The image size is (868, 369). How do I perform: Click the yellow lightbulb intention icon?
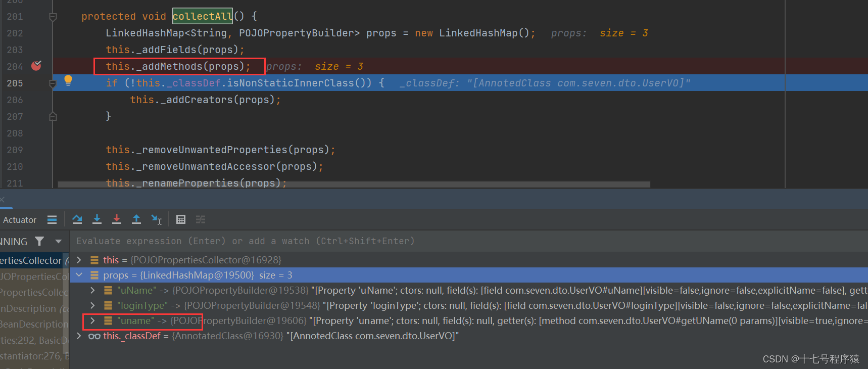[68, 80]
